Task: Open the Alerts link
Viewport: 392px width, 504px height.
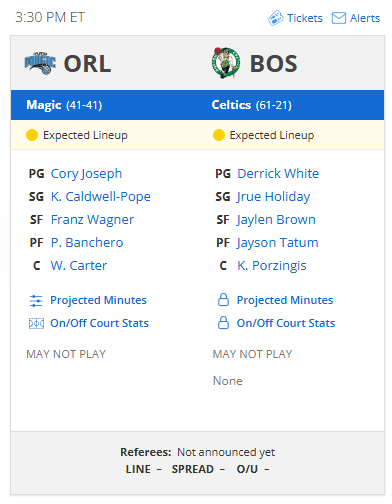Action: tap(365, 18)
